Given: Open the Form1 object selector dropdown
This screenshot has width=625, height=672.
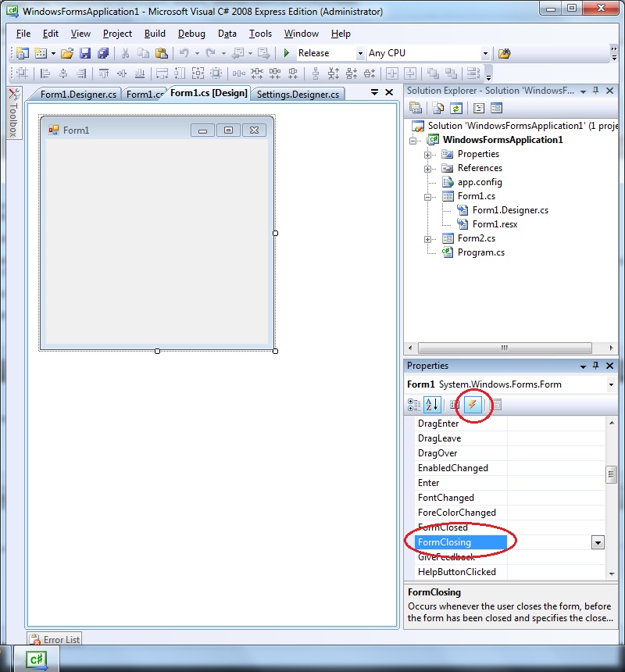Looking at the screenshot, I should point(611,384).
